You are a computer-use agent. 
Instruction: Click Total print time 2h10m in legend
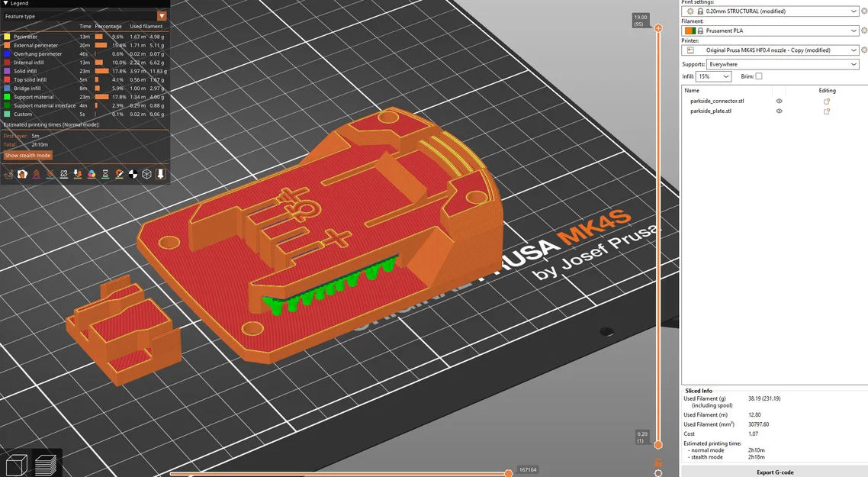[40, 144]
